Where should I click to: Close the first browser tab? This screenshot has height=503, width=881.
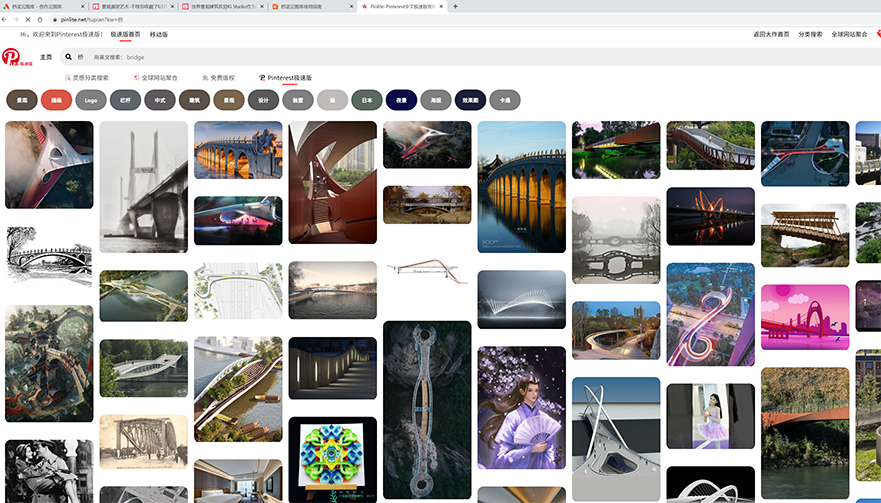[83, 7]
